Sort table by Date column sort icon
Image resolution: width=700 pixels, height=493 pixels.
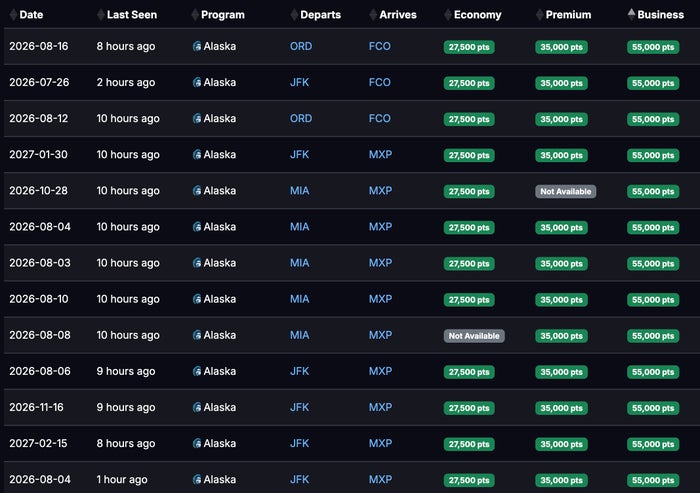[14, 15]
